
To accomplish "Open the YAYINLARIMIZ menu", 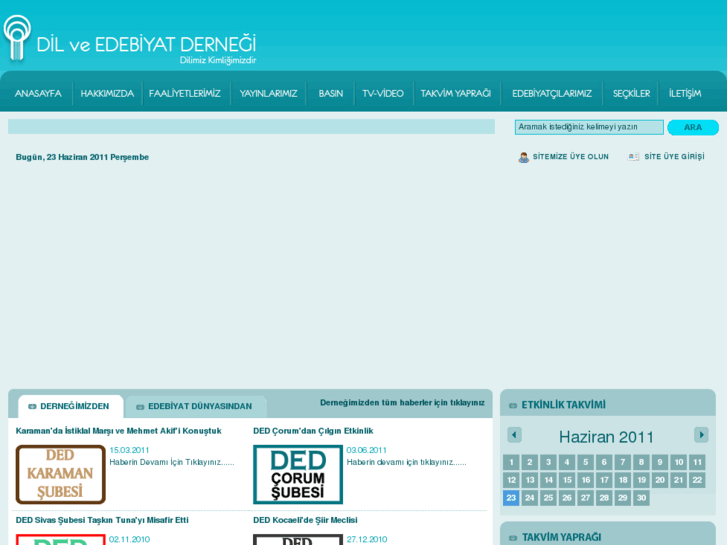I will pos(268,94).
